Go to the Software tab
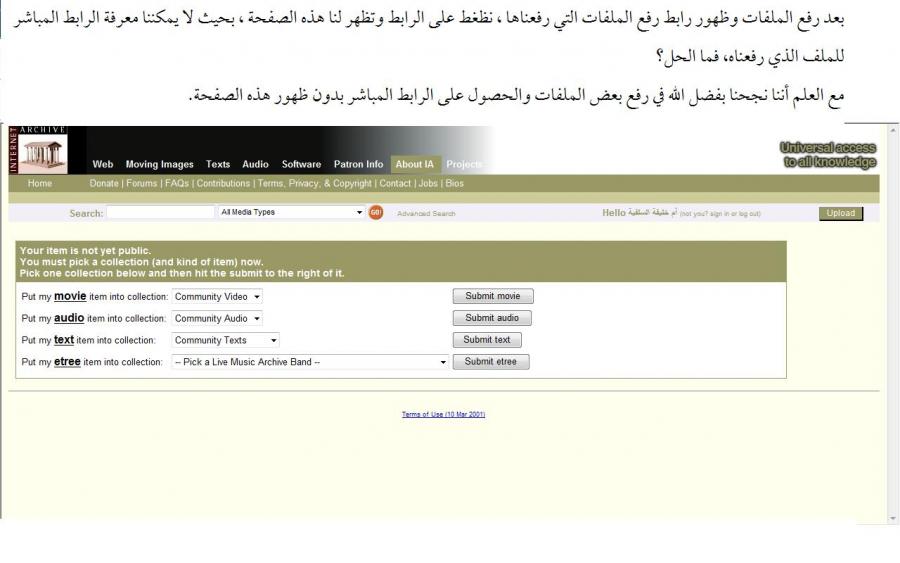 point(301,164)
